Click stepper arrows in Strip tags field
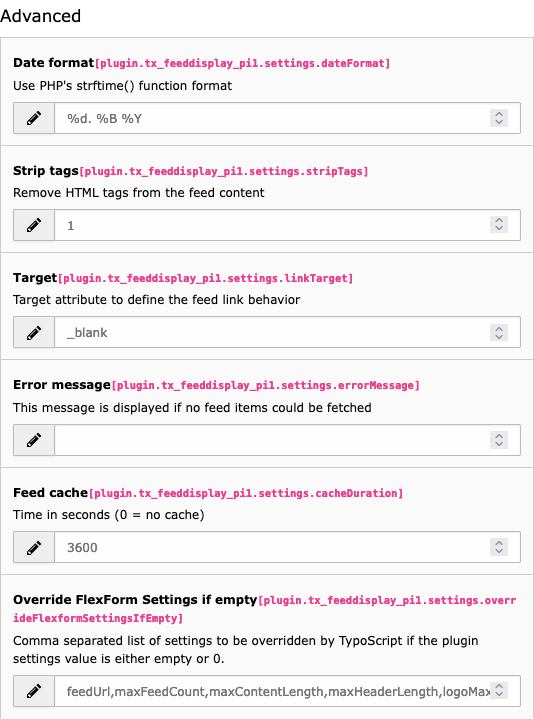Viewport: 534px width, 719px height. tap(499, 225)
